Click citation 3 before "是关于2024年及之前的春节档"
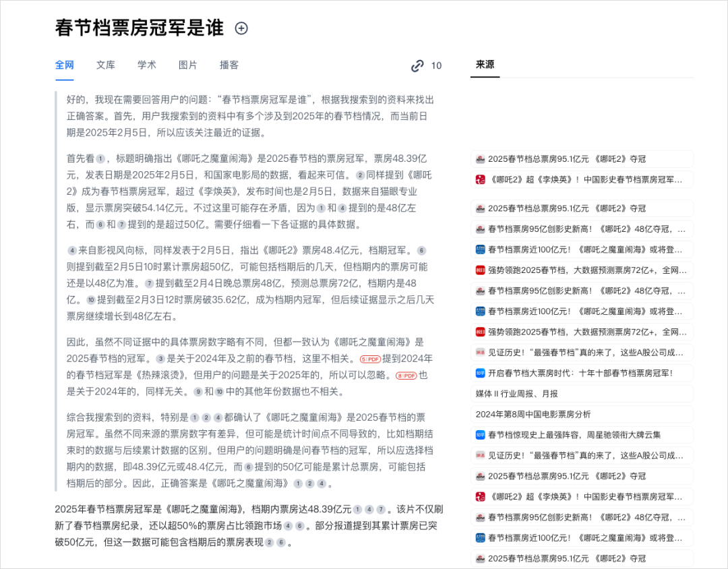The image size is (728, 569). pyautogui.click(x=160, y=359)
